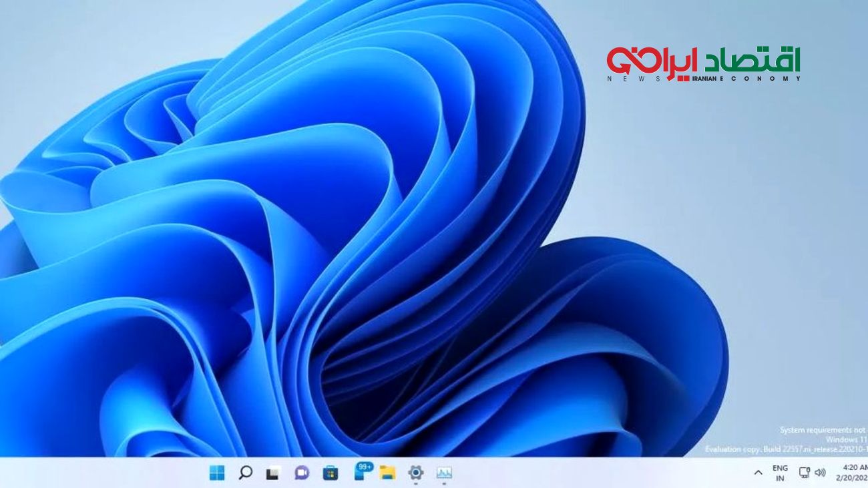Click the speaker volume tray icon
Viewport: 868px width, 488px height.
(x=820, y=473)
